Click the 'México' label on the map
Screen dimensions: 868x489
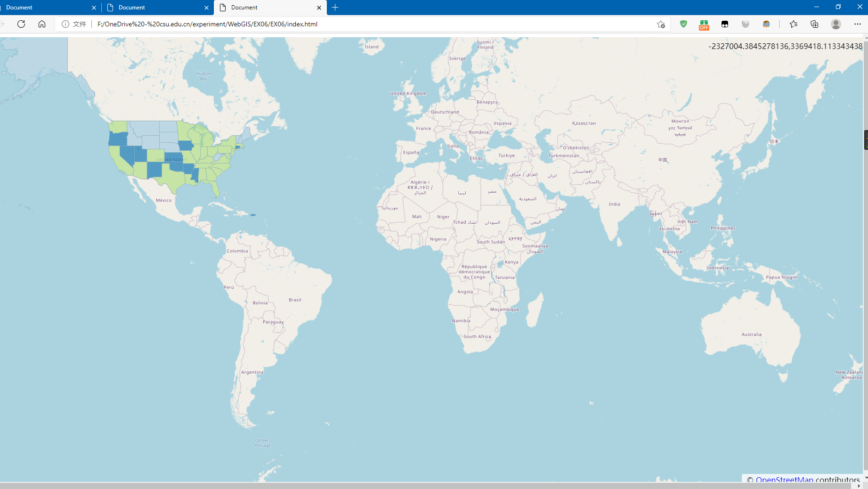[x=163, y=200]
